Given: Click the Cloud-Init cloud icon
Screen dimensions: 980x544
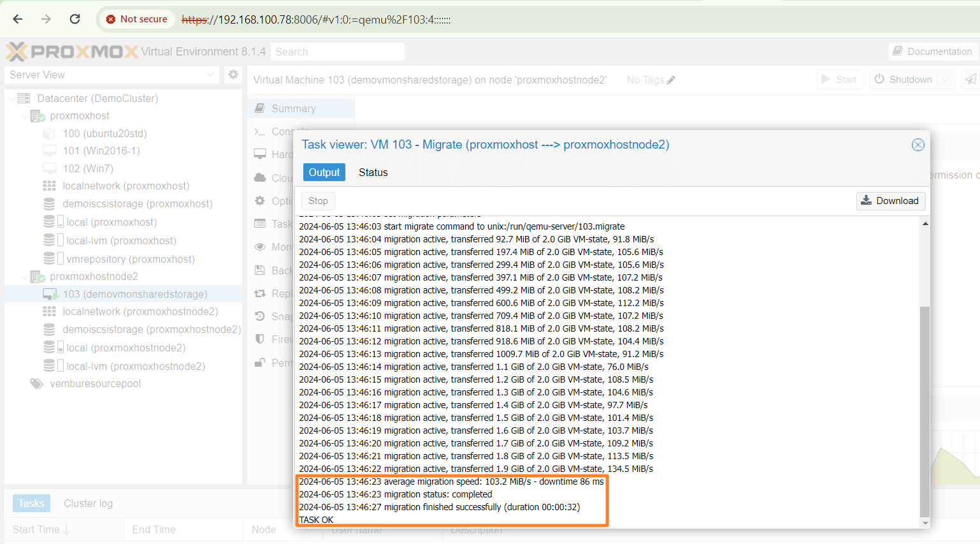Looking at the screenshot, I should [x=260, y=177].
